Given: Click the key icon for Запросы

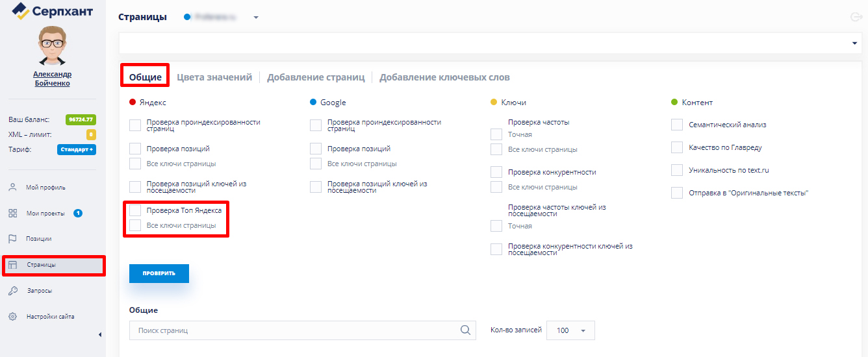Looking at the screenshot, I should (12, 291).
